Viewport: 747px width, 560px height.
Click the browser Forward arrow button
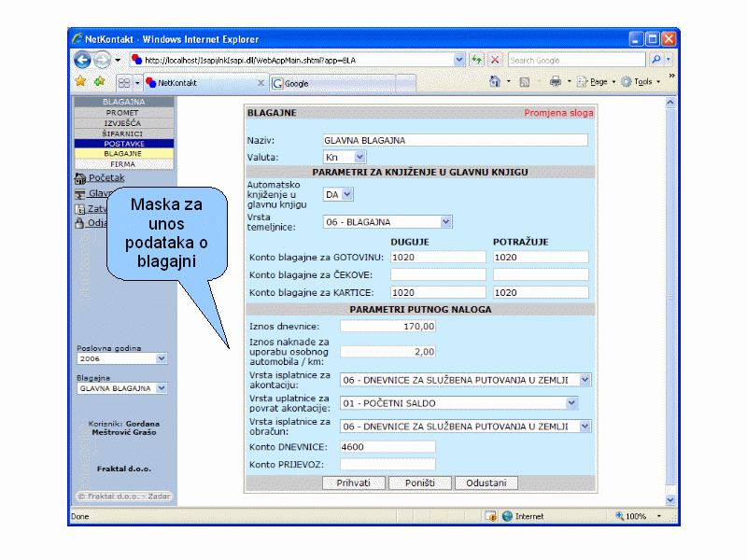pyautogui.click(x=102, y=60)
